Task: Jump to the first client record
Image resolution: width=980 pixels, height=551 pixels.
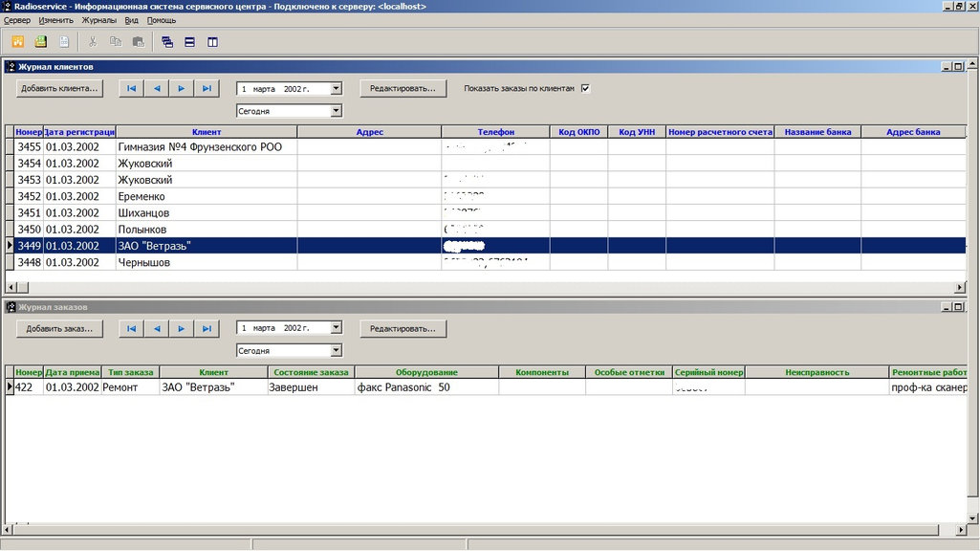Action: pyautogui.click(x=131, y=87)
